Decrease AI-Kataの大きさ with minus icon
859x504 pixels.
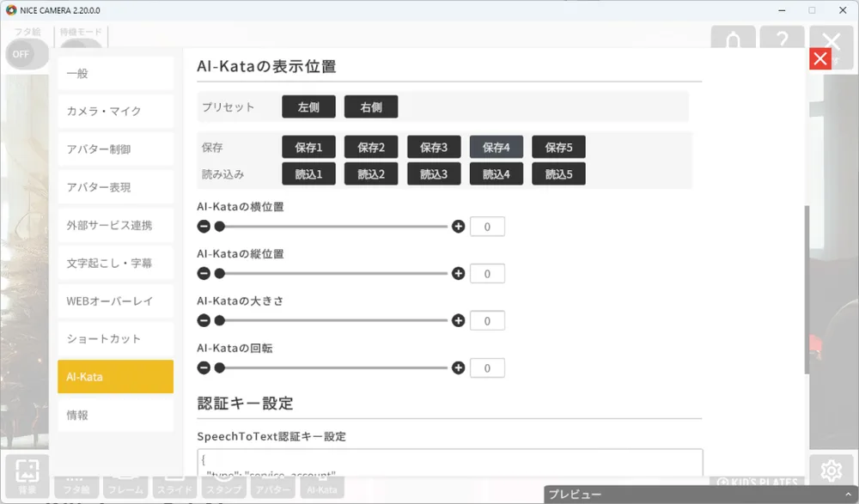click(x=204, y=320)
